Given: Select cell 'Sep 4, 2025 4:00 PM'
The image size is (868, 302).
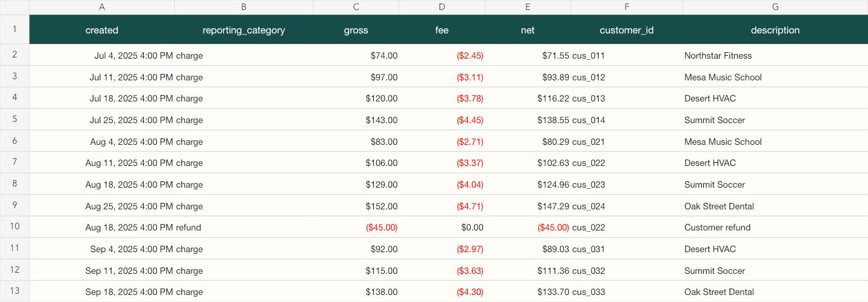Looking at the screenshot, I should tap(102, 249).
